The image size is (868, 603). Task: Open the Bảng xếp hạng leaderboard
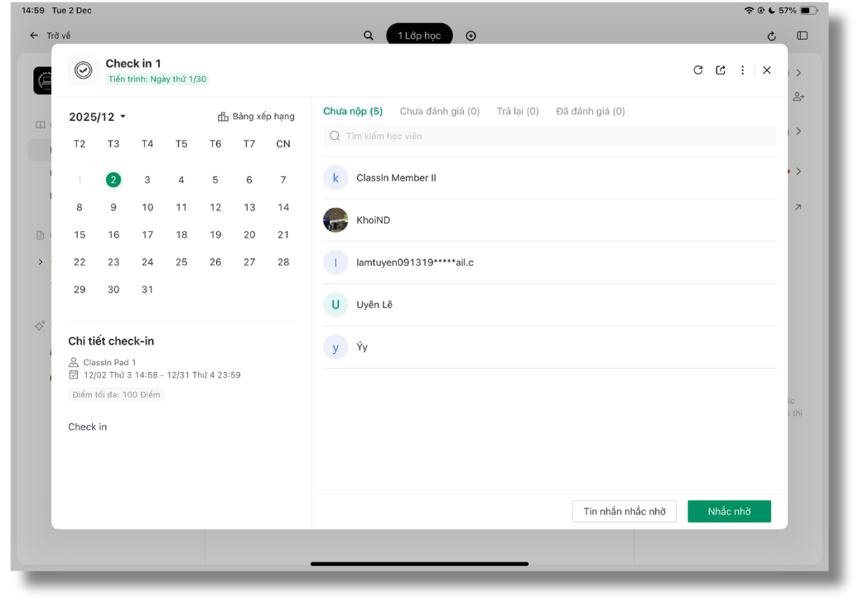(x=256, y=117)
